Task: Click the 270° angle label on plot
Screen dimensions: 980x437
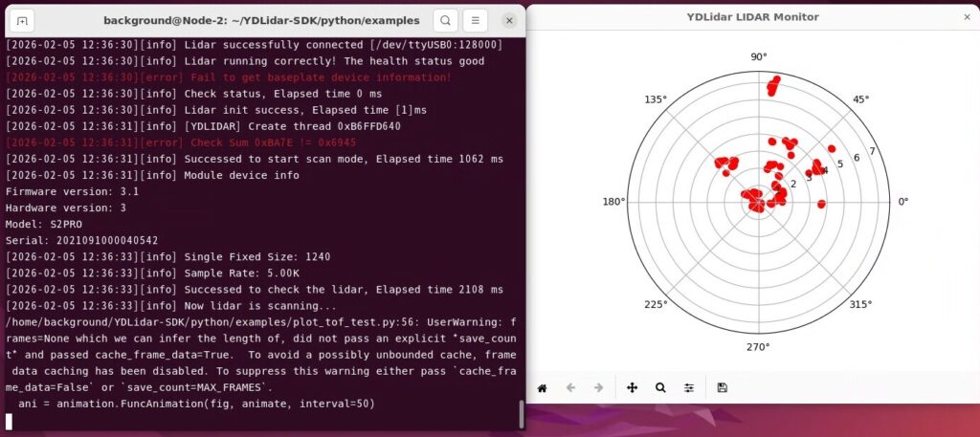Action: (x=759, y=346)
